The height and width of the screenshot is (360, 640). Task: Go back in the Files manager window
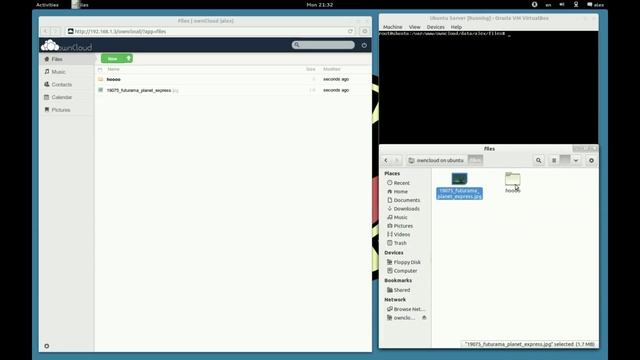pos(386,160)
